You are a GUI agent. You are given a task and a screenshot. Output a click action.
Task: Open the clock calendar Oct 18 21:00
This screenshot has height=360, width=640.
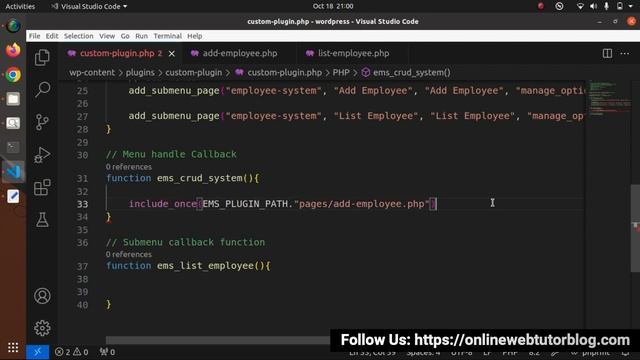coord(333,6)
